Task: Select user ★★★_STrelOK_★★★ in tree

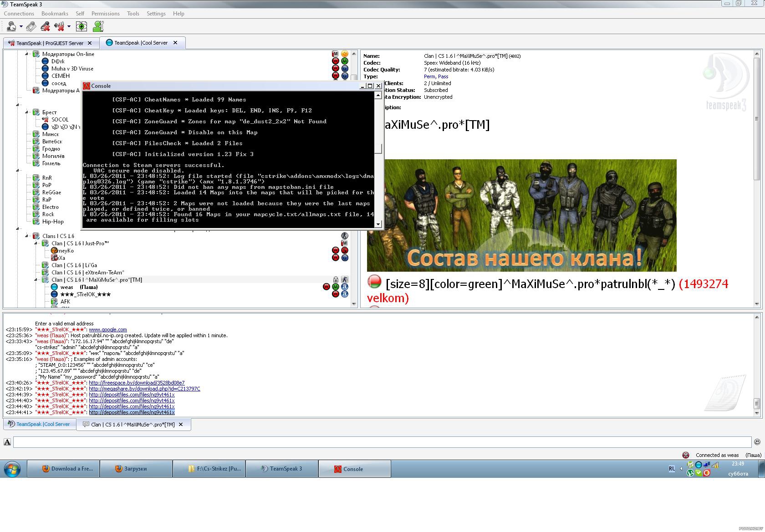Action: coord(86,294)
